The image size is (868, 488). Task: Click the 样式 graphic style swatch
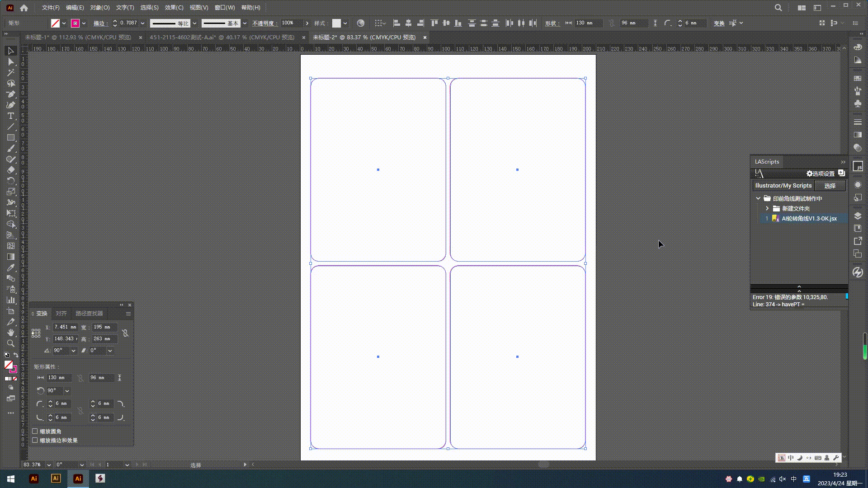336,23
